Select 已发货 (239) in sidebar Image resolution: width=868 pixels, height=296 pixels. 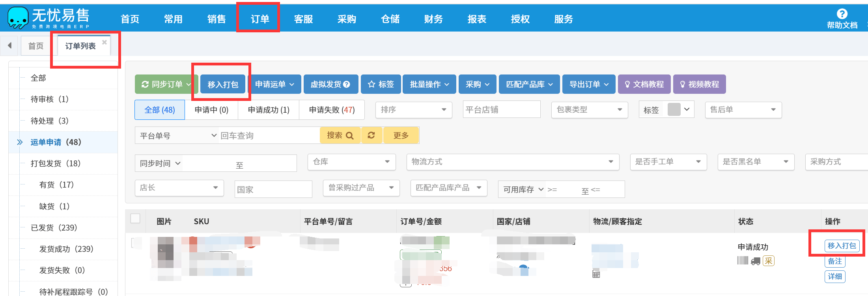pyautogui.click(x=63, y=227)
